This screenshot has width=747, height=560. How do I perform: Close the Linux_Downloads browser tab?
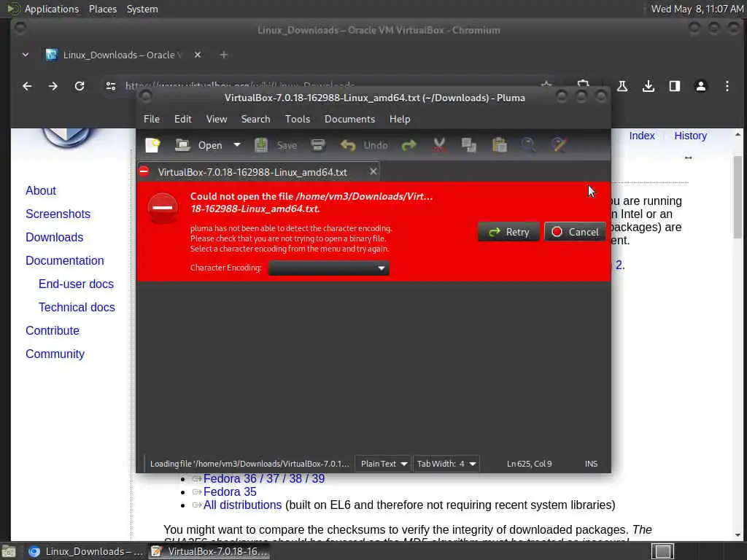pos(198,55)
